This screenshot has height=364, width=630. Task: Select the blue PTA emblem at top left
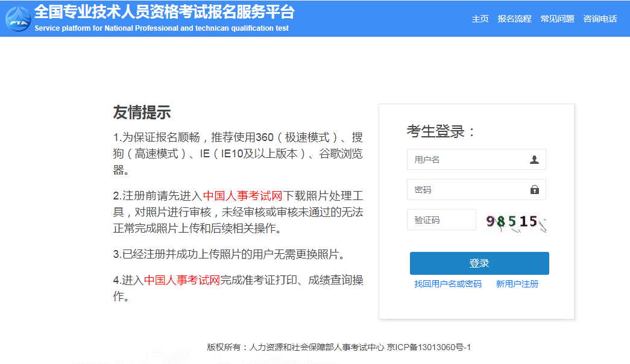pyautogui.click(x=19, y=19)
